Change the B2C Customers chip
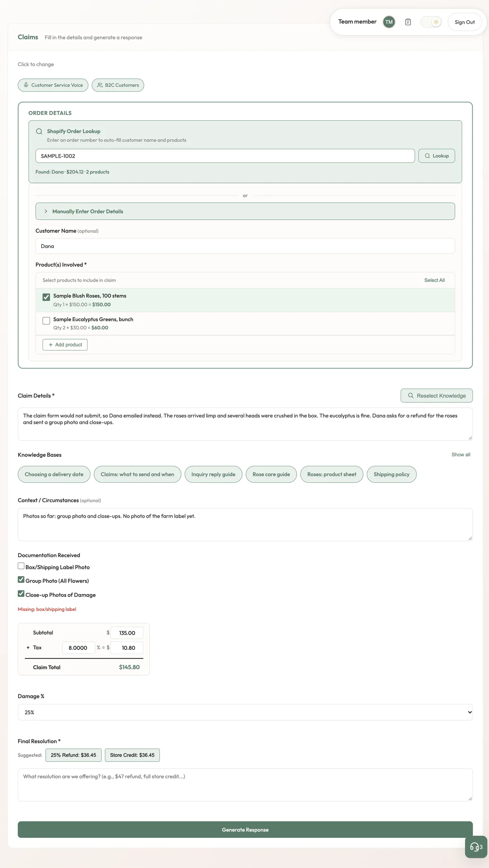The height and width of the screenshot is (868, 489). pos(118,85)
